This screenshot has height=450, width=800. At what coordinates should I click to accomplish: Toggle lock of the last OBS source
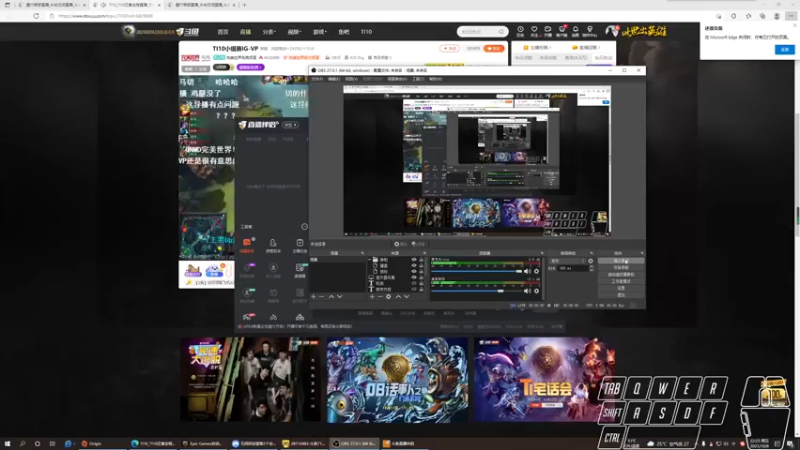pyautogui.click(x=421, y=289)
